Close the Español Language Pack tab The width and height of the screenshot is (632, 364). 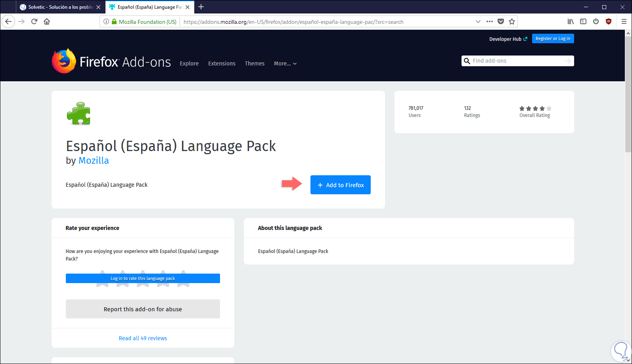(x=188, y=7)
